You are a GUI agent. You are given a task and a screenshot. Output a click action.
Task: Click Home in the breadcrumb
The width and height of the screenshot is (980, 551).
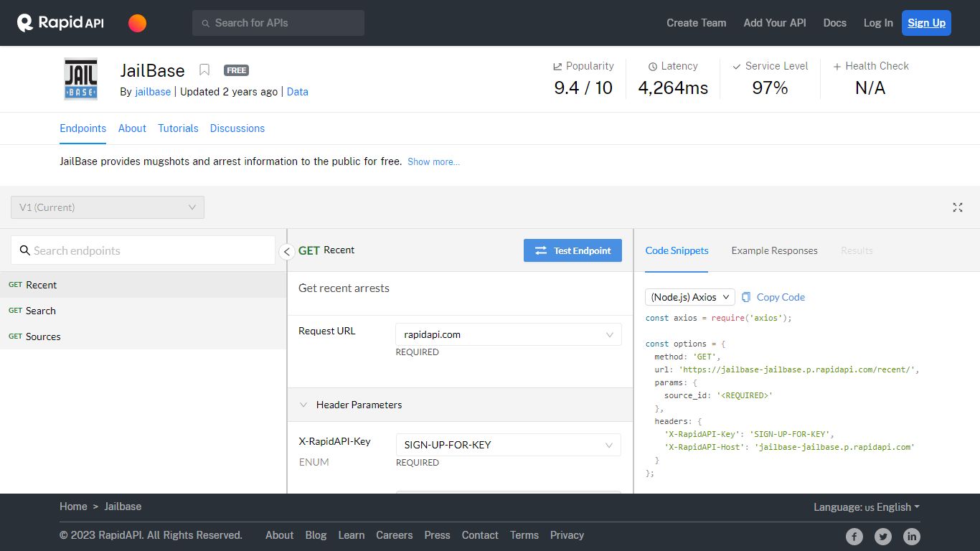click(73, 507)
